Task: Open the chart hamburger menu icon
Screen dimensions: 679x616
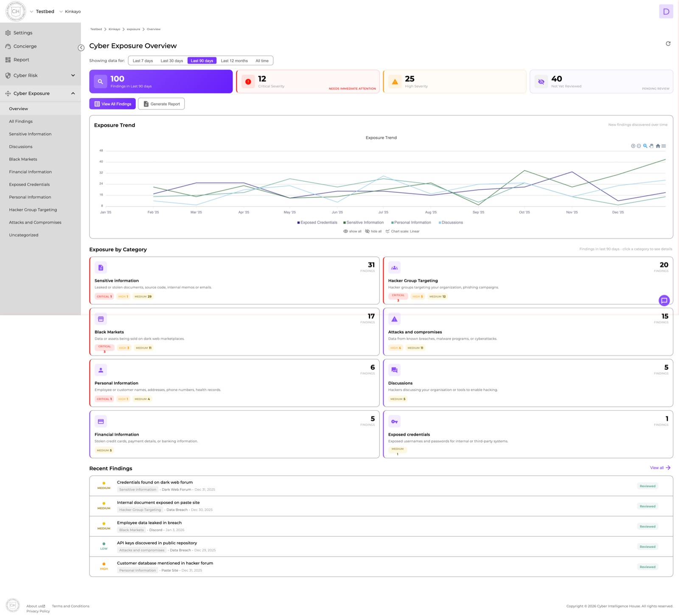Action: 664,146
